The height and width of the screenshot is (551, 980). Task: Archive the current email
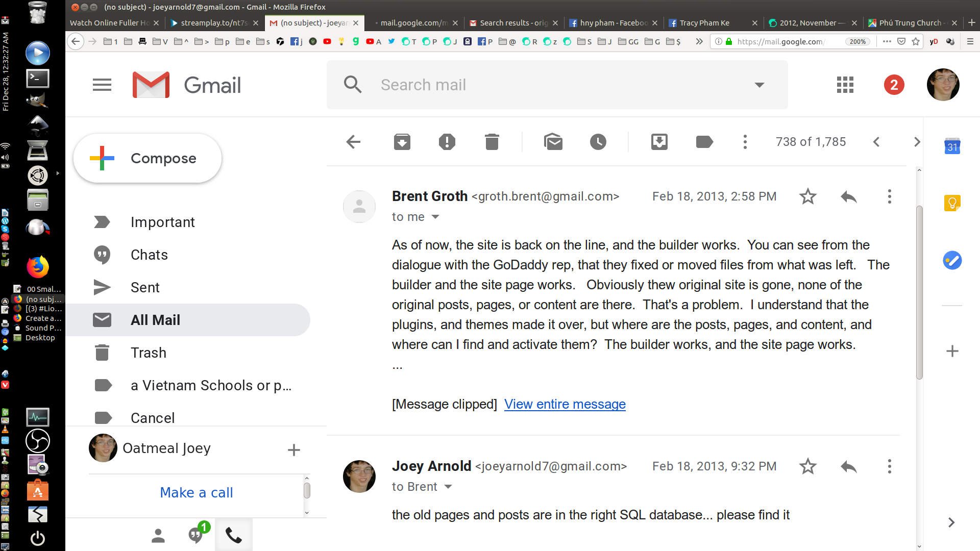pos(402,142)
